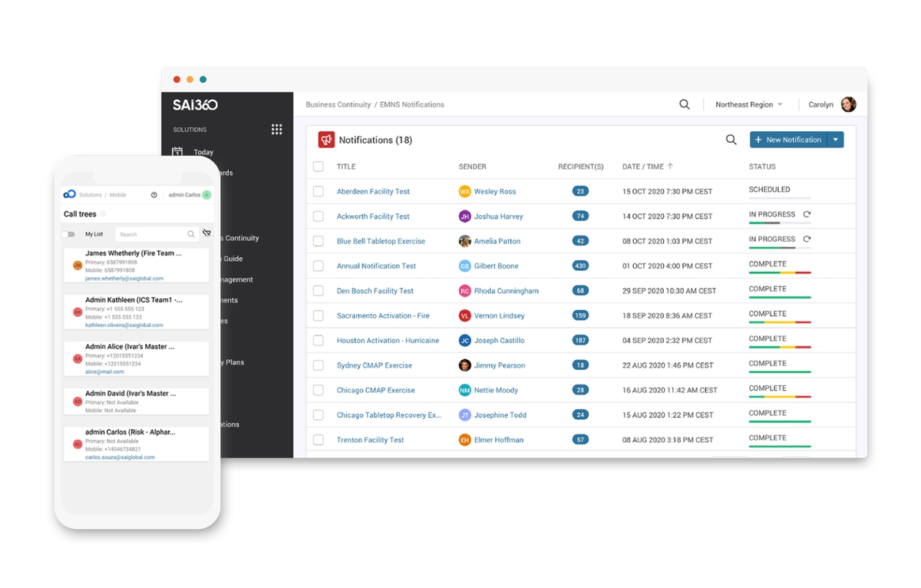The width and height of the screenshot is (921, 588).
Task: Open the Notifications megaphone icon
Action: click(x=326, y=140)
